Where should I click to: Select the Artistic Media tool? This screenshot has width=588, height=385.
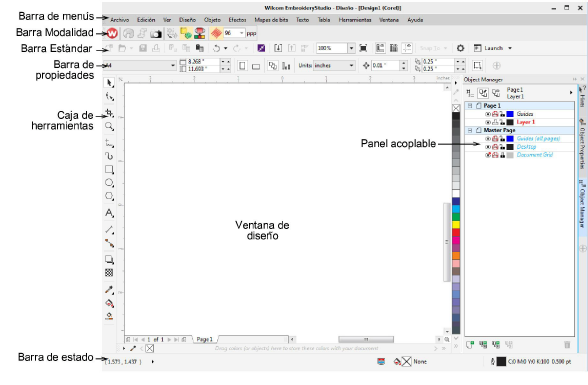click(109, 156)
